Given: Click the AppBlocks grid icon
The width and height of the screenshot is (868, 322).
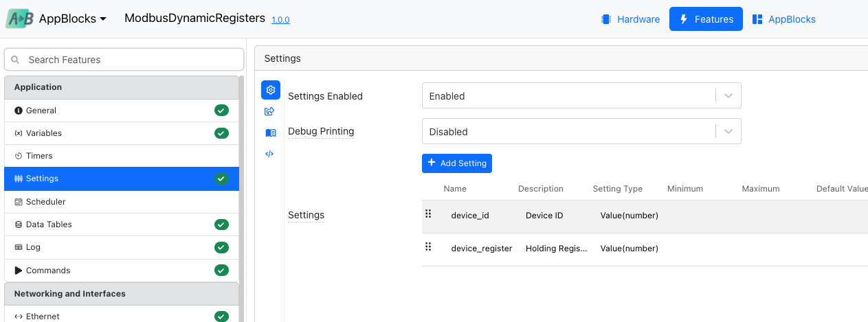Looking at the screenshot, I should point(757,19).
